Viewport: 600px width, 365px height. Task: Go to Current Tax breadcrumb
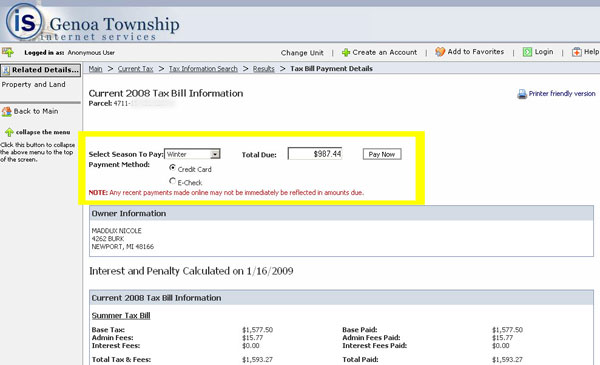click(135, 69)
